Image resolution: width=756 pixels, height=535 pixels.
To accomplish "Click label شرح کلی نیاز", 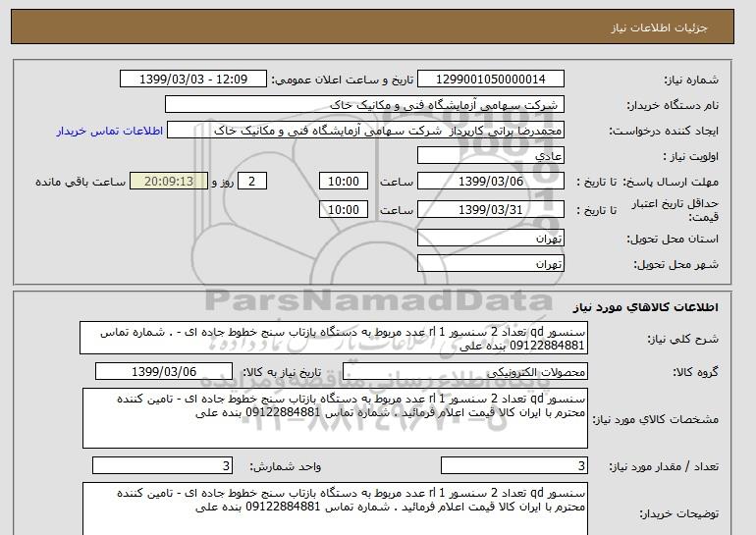I will pyautogui.click(x=682, y=339).
